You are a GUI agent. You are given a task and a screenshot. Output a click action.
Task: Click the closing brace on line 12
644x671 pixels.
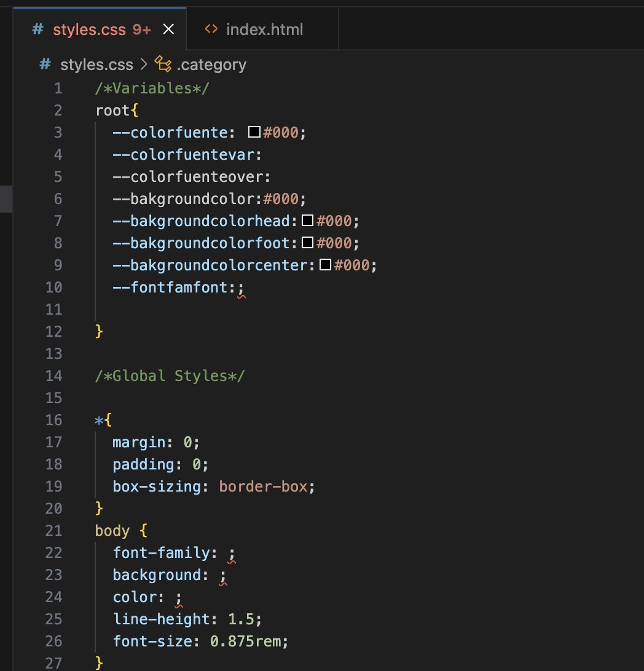click(x=100, y=331)
